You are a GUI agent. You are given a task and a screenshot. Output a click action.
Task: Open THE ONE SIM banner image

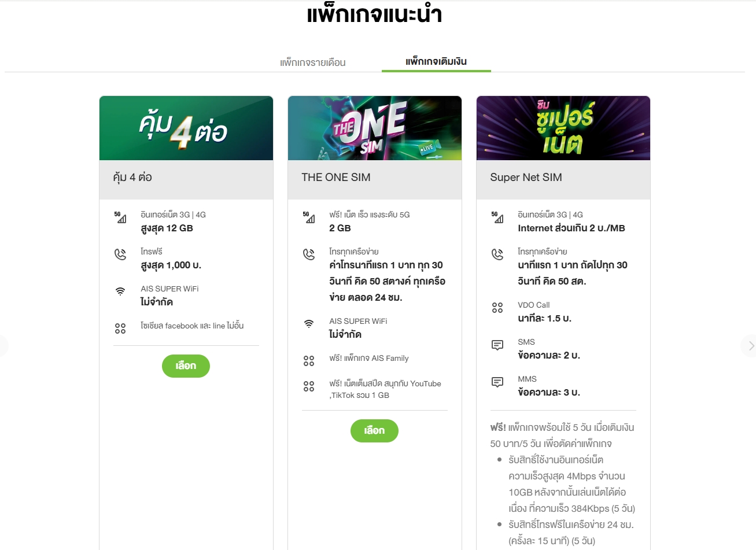click(x=375, y=128)
